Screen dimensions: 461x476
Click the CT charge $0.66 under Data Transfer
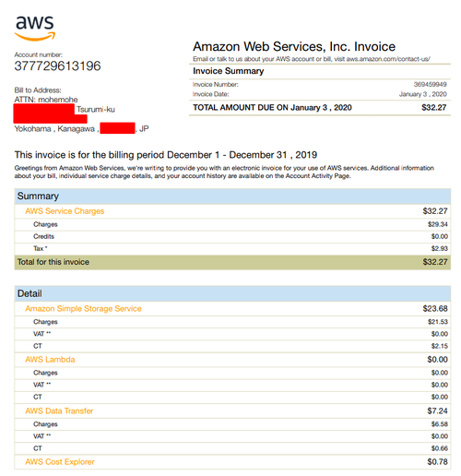[x=439, y=448]
